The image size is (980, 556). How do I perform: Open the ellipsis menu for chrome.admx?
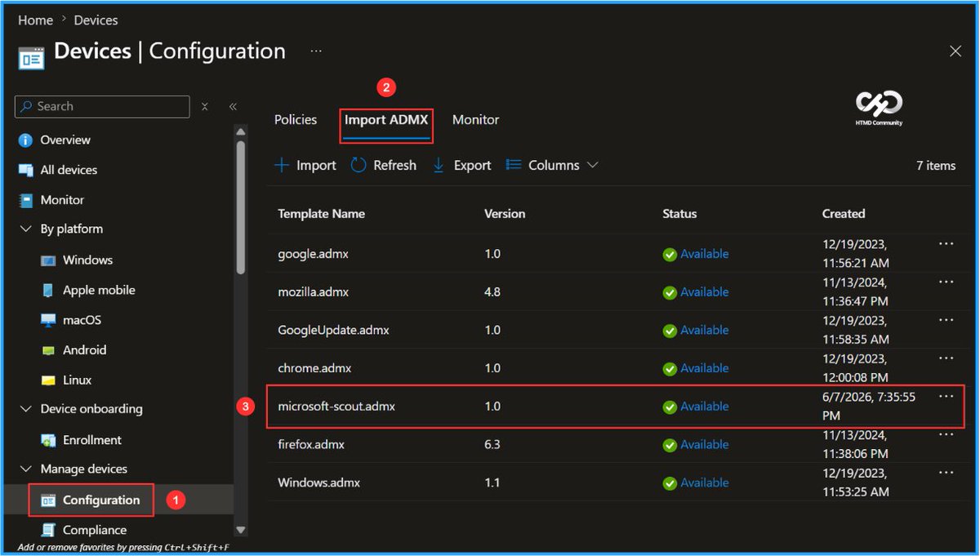(x=947, y=358)
